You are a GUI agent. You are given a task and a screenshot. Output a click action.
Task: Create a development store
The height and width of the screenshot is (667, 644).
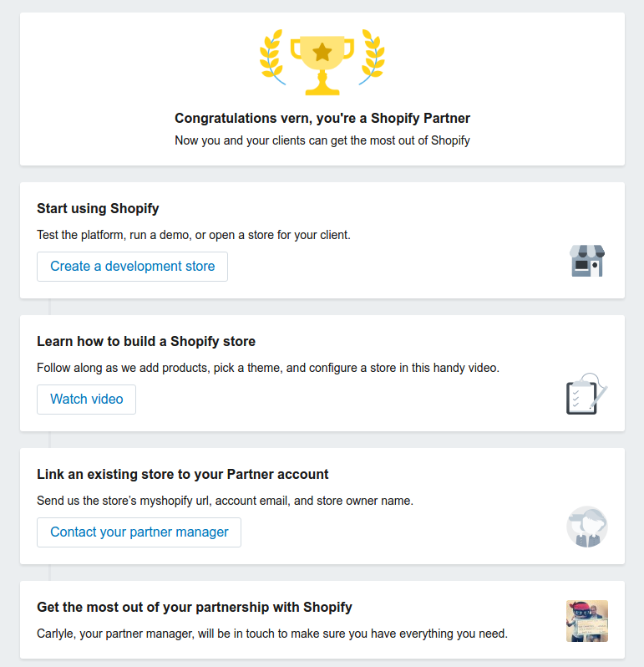pyautogui.click(x=132, y=267)
